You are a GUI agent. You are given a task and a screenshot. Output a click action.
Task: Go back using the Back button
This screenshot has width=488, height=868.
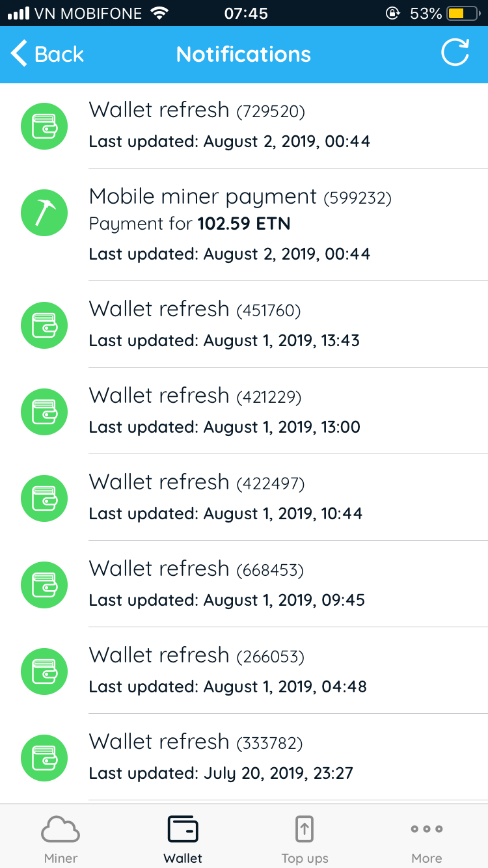(x=47, y=54)
